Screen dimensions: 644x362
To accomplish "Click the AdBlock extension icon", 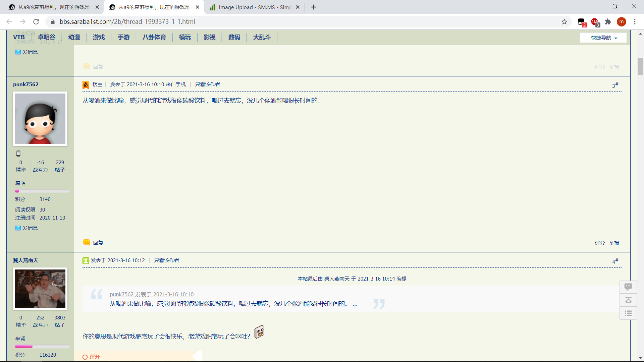I will 595,22.
